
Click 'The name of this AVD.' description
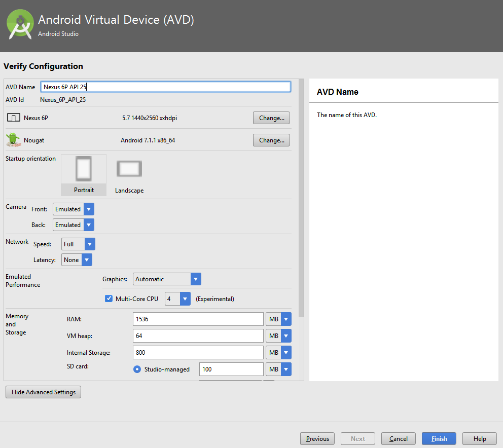pyautogui.click(x=347, y=115)
